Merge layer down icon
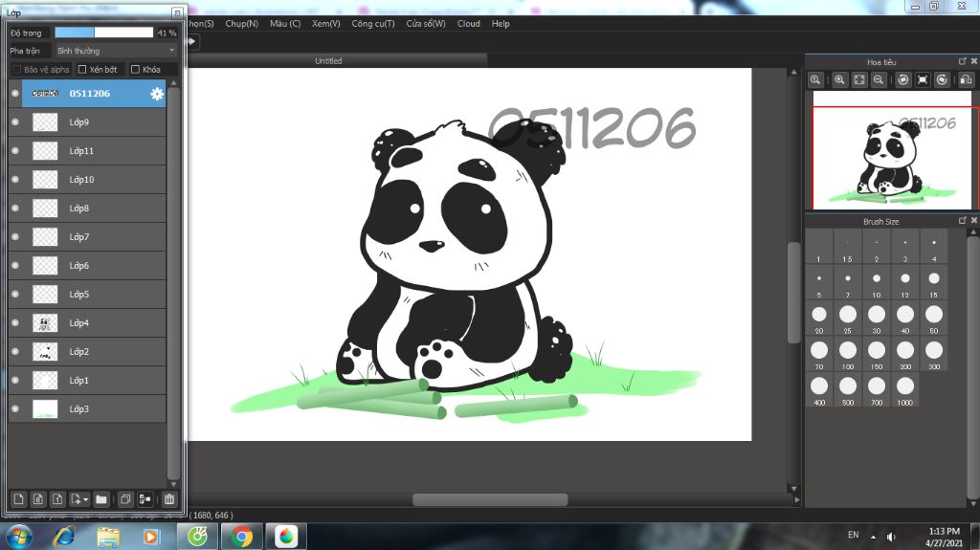Screen dimensions: 980x550 [x=145, y=499]
